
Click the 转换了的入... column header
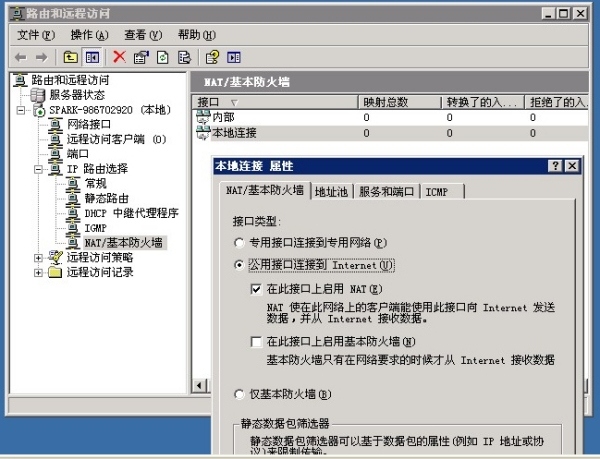tap(483, 103)
